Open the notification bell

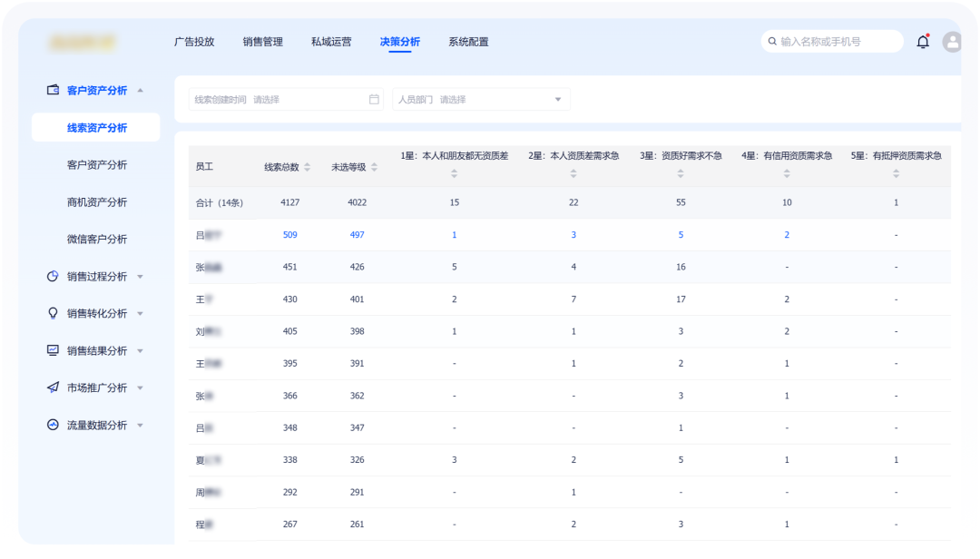(x=923, y=41)
